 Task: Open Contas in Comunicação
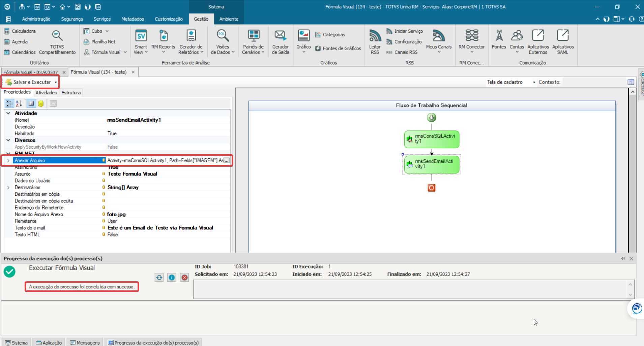point(517,42)
